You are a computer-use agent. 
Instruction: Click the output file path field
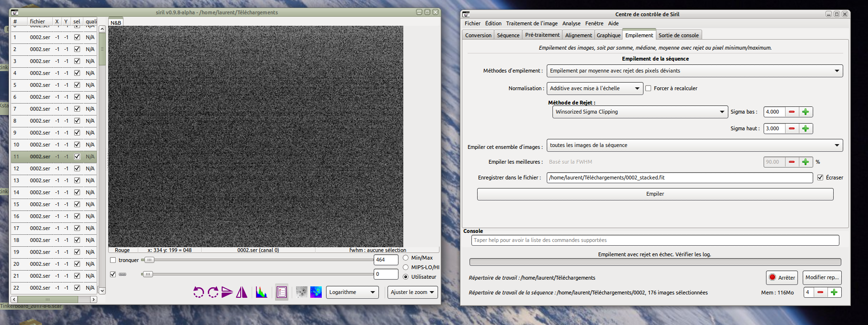coord(680,178)
